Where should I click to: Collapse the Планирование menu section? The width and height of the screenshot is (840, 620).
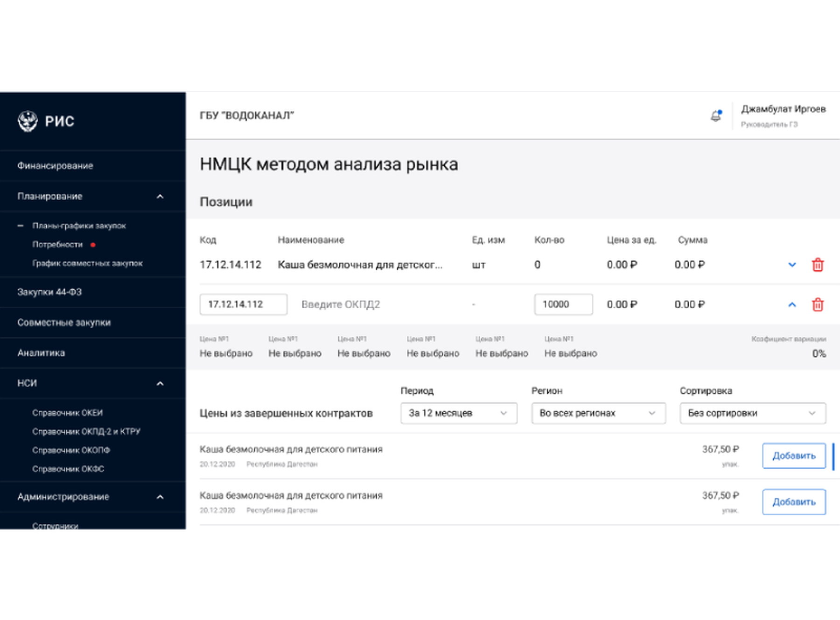point(160,197)
